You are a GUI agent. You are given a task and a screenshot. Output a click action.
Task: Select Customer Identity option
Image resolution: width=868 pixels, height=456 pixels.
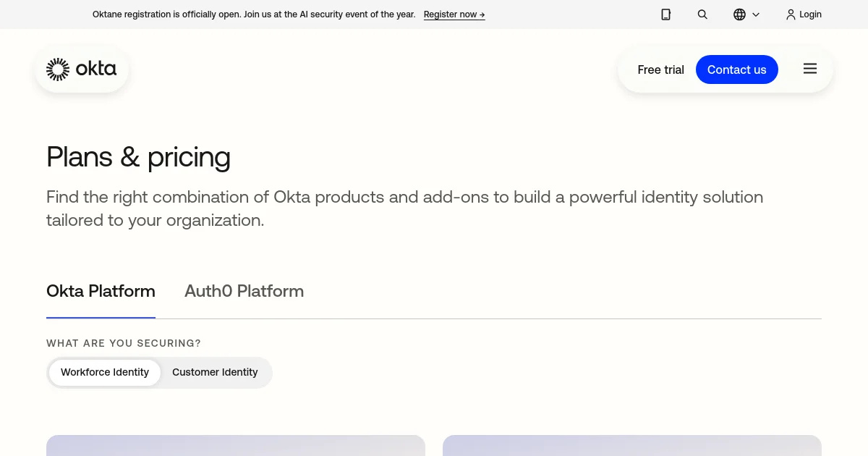coord(215,372)
